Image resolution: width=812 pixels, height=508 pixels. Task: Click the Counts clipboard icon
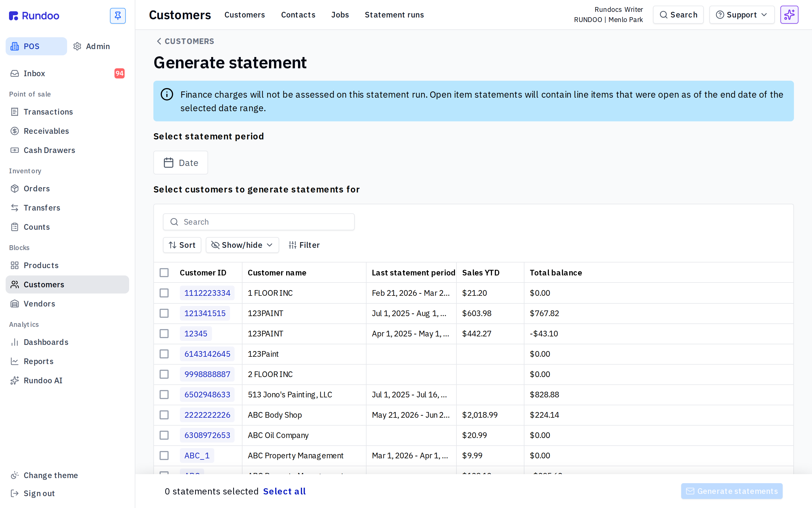click(x=15, y=227)
